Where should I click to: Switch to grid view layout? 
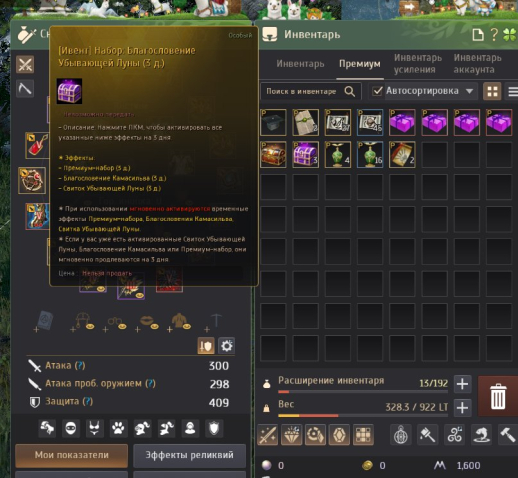click(x=492, y=91)
